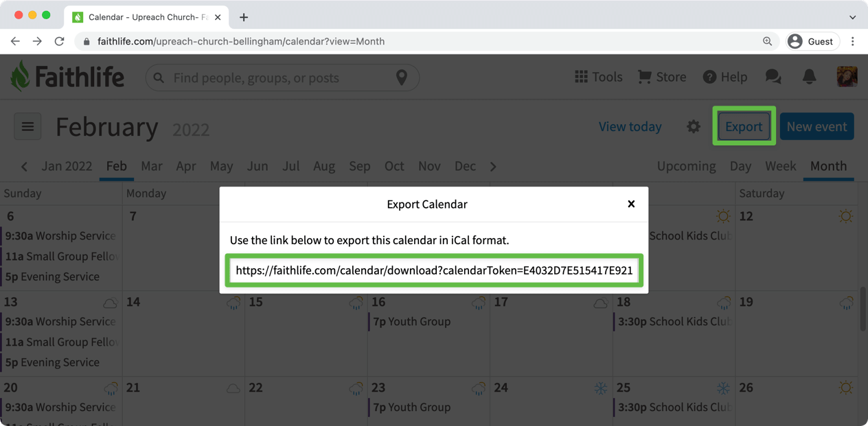Close the Calendar - Upreach Church tab
Viewport: 868px width, 426px height.
(218, 17)
